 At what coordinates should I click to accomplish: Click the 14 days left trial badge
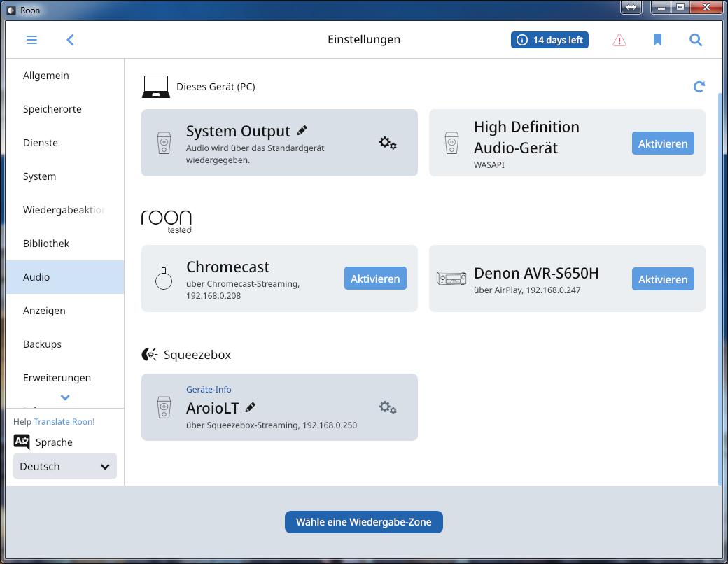point(549,40)
